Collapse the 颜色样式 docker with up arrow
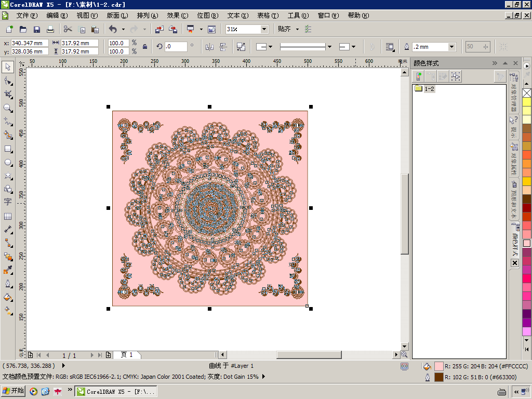The height and width of the screenshot is (399, 532). tap(505, 63)
